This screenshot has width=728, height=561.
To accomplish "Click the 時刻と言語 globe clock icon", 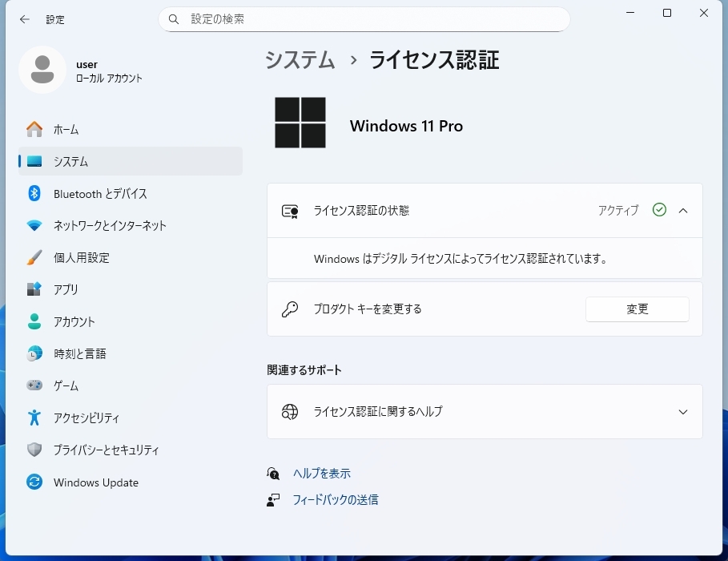I will pos(34,353).
